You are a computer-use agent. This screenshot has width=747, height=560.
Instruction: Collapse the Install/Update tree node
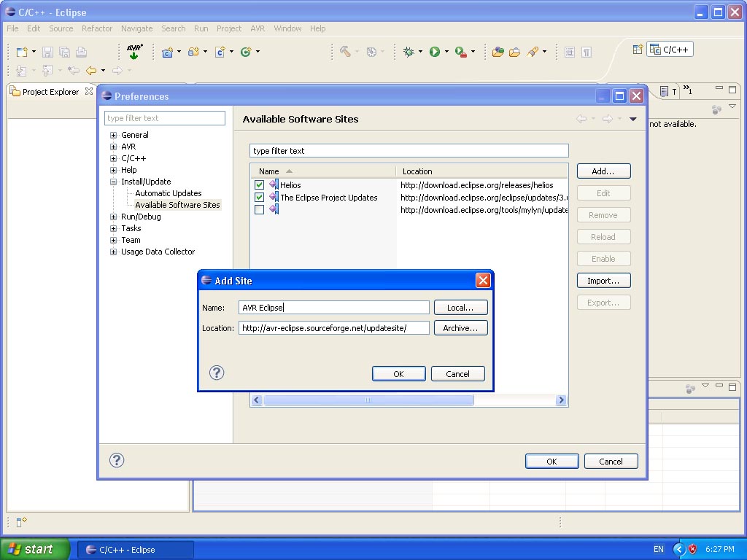tap(113, 182)
